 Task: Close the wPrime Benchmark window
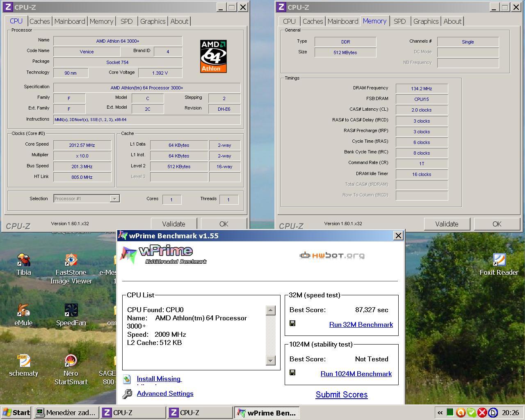(398, 235)
